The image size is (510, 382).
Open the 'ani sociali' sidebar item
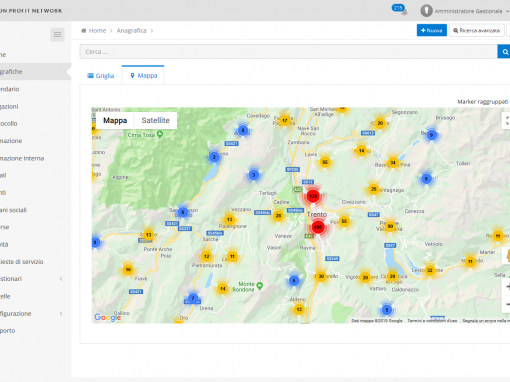[x=35, y=210]
